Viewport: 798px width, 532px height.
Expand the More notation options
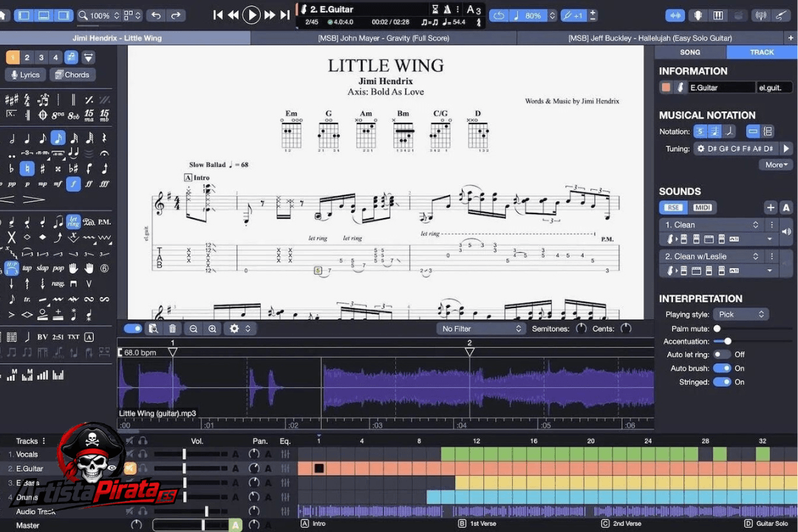(x=776, y=165)
